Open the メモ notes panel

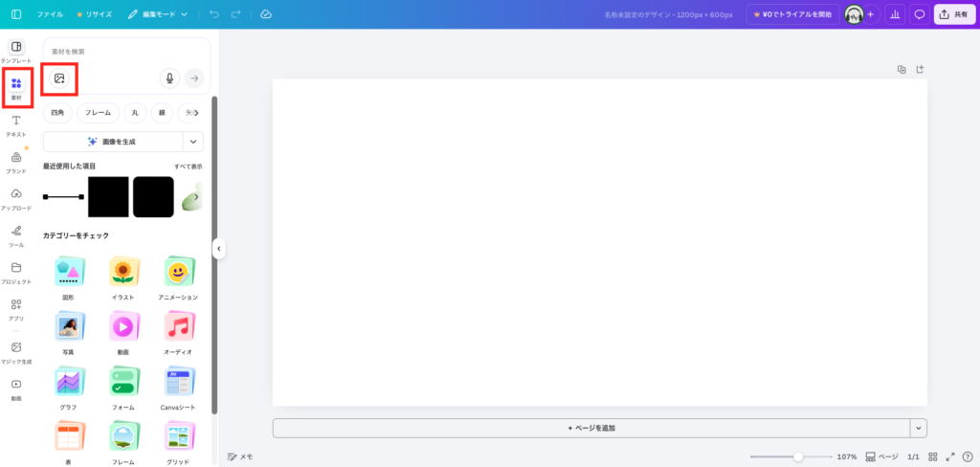coord(240,457)
